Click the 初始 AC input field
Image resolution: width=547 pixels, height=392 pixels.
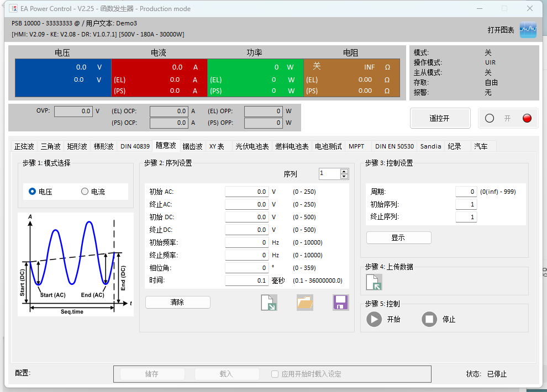click(246, 192)
